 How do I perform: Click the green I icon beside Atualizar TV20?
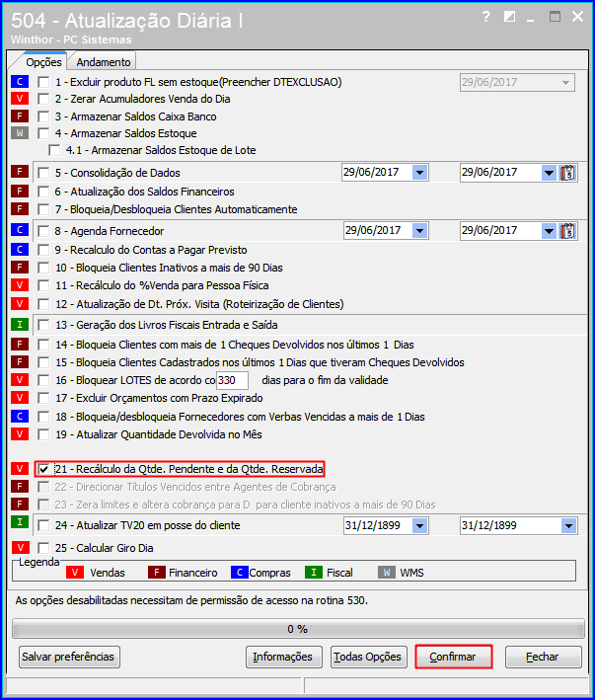[x=20, y=521]
